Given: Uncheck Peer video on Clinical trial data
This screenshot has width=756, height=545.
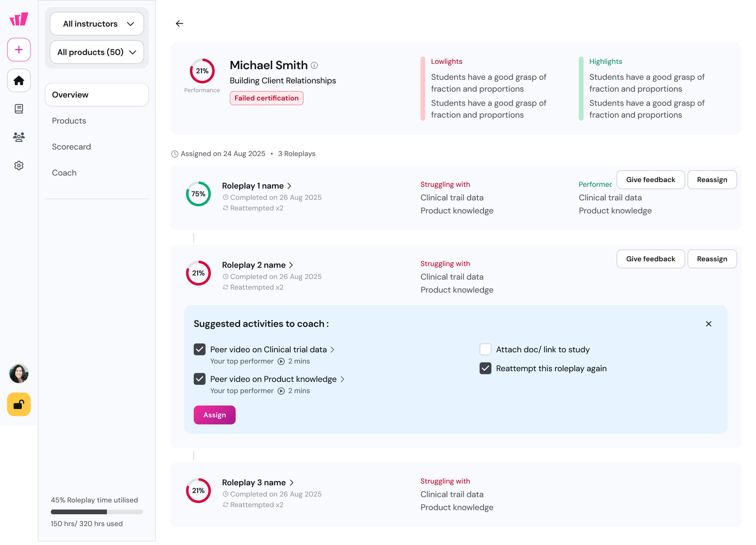Looking at the screenshot, I should (x=199, y=350).
